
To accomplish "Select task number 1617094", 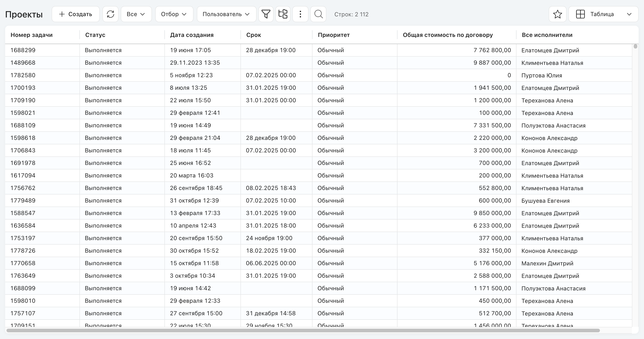I will click(23, 175).
